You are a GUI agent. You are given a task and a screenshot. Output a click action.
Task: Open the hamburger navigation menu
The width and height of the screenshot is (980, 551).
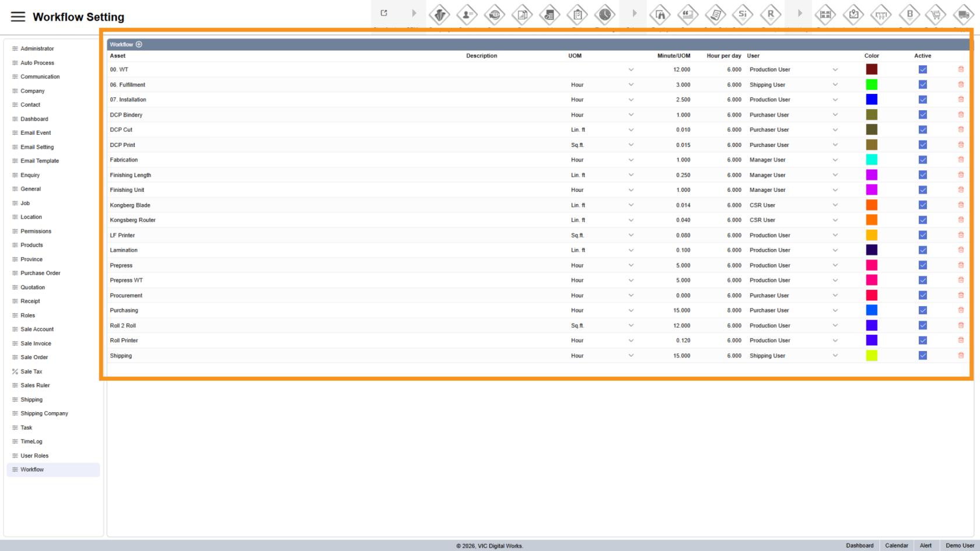(18, 17)
